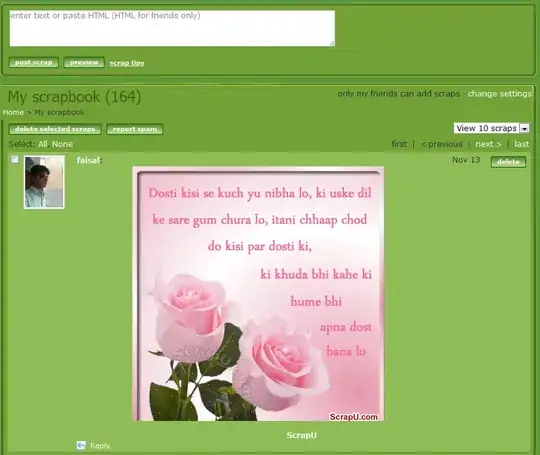540x455 pixels.
Task: Click the My scrapbook (164) heading
Action: click(74, 97)
